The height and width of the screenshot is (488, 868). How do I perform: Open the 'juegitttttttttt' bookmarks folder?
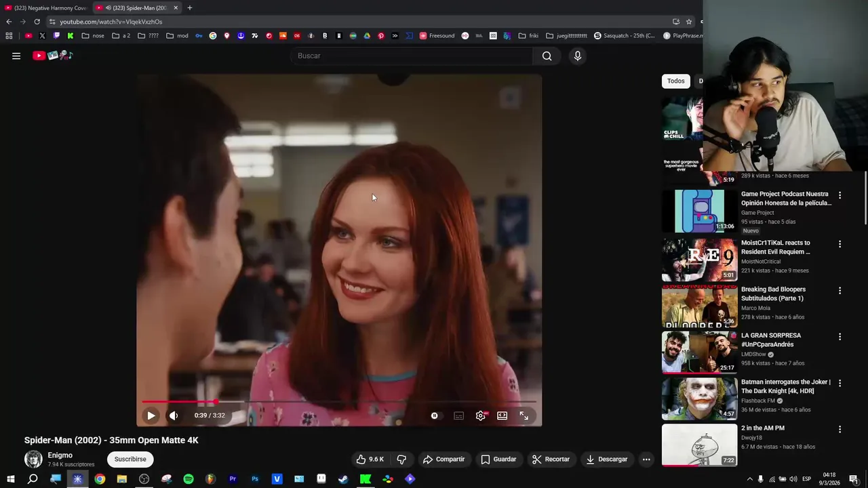tap(567, 36)
